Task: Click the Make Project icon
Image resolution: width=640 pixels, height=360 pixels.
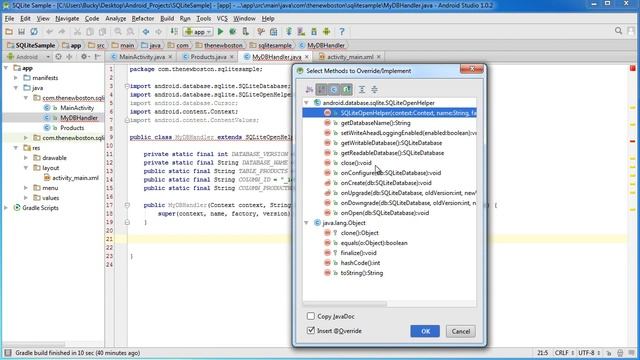Action: [x=174, y=31]
